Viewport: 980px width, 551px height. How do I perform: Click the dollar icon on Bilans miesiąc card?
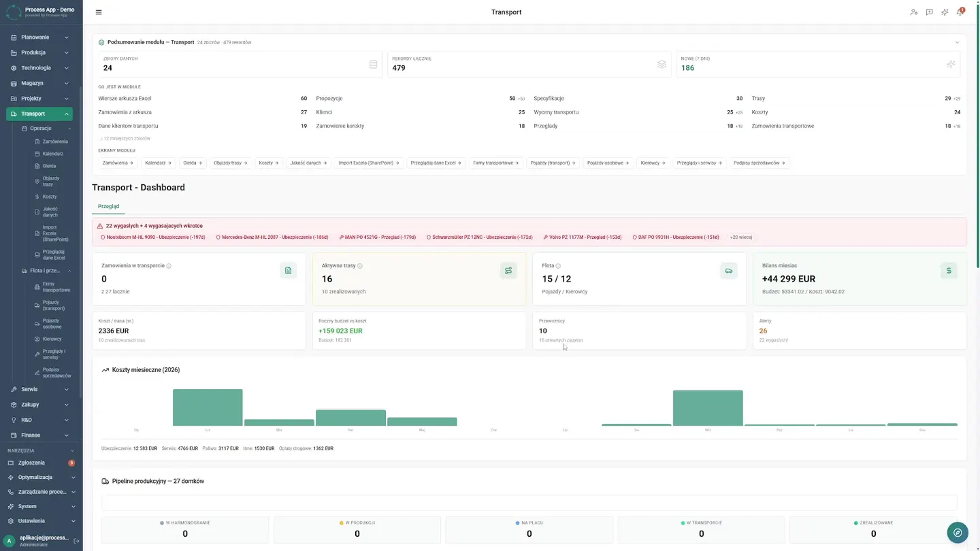tap(949, 271)
